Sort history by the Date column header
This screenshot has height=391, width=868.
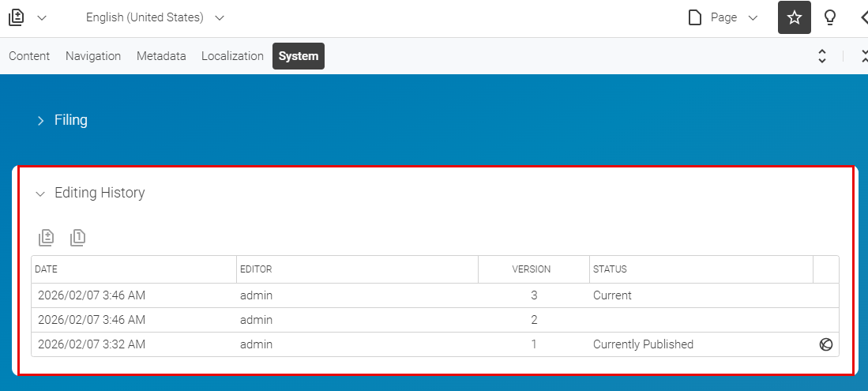pos(47,269)
